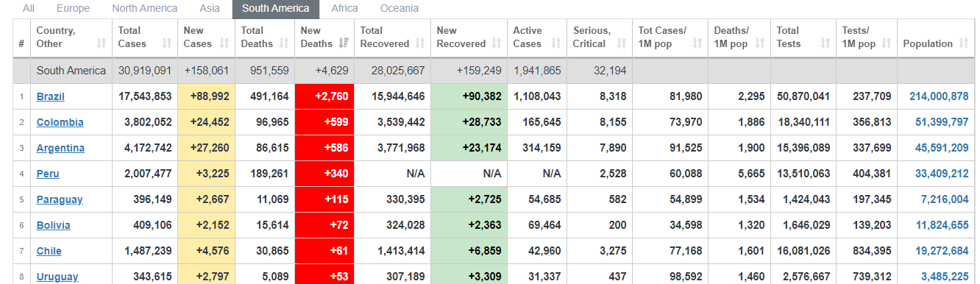Click the New Deaths active sort icon
980x284 pixels.
(344, 43)
